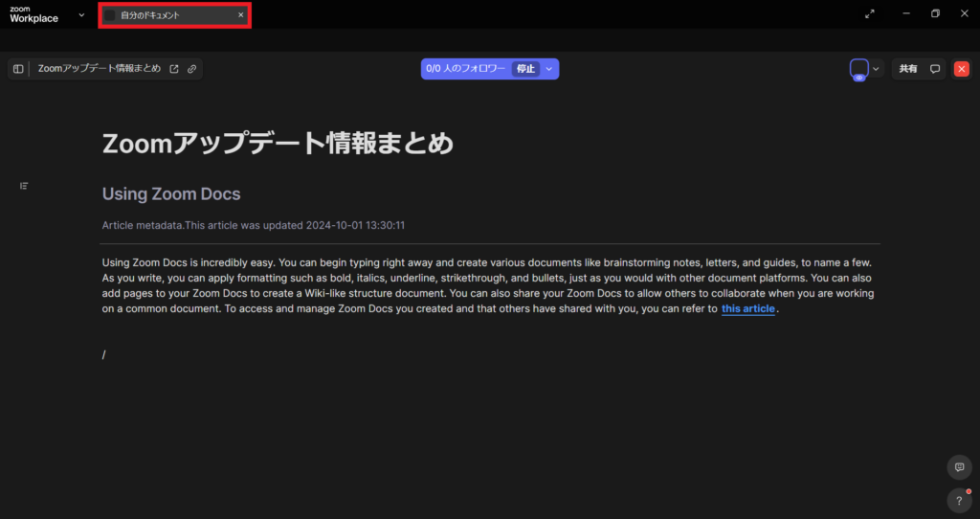Screen dimensions: 980x519
Task: Click the Using Zoom Docs heading
Action: (x=171, y=194)
